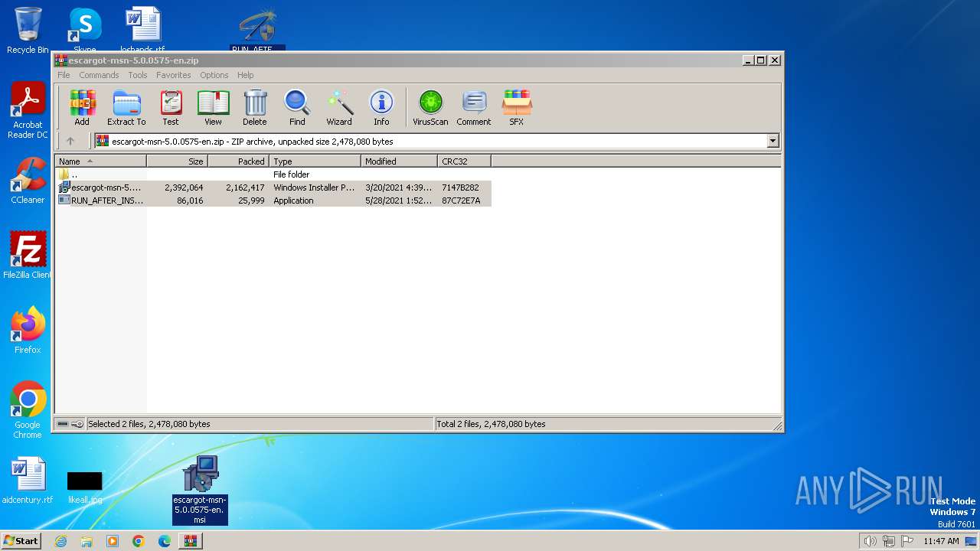Click the 'Windows Installer P...' type cell
Image resolution: width=980 pixels, height=551 pixels.
tap(314, 187)
